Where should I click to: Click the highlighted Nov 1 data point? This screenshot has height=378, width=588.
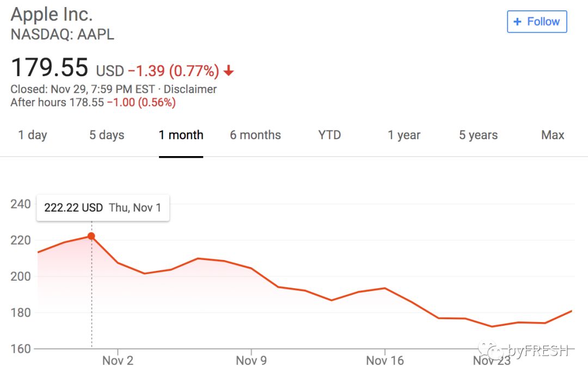[91, 236]
